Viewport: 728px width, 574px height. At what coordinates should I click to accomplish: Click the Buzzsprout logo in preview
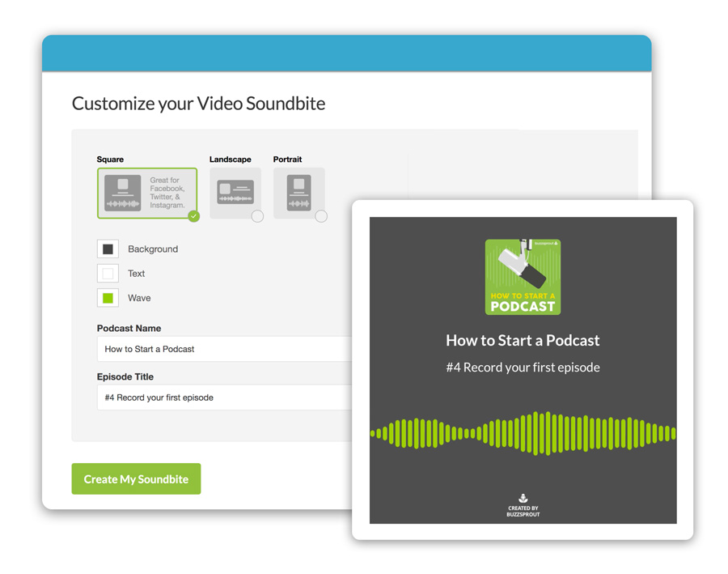click(523, 498)
